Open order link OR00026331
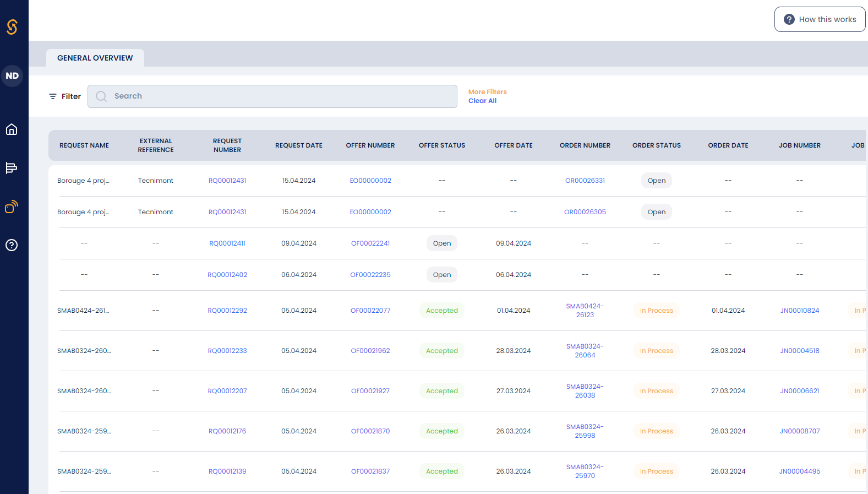 (585, 181)
